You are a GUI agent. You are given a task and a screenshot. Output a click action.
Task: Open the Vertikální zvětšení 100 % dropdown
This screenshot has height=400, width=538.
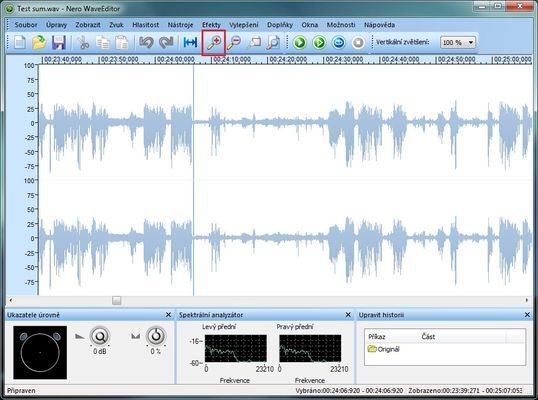click(458, 43)
